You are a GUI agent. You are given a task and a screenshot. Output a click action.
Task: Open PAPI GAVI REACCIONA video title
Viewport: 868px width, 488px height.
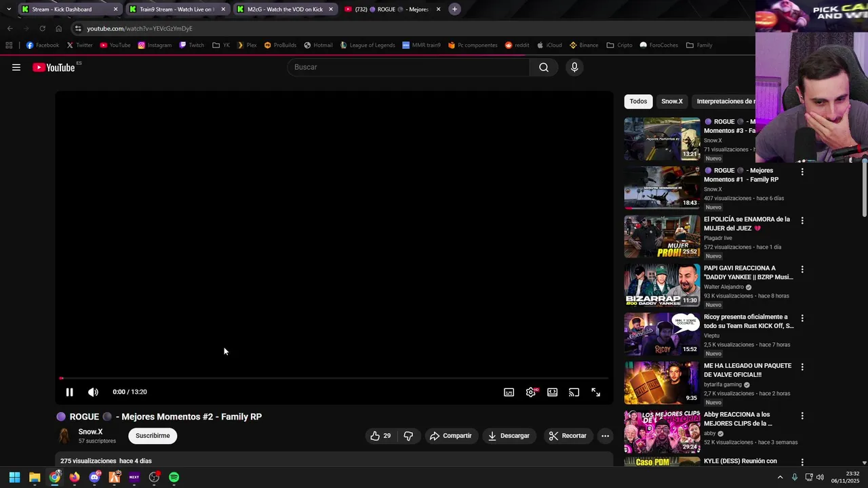(749, 272)
